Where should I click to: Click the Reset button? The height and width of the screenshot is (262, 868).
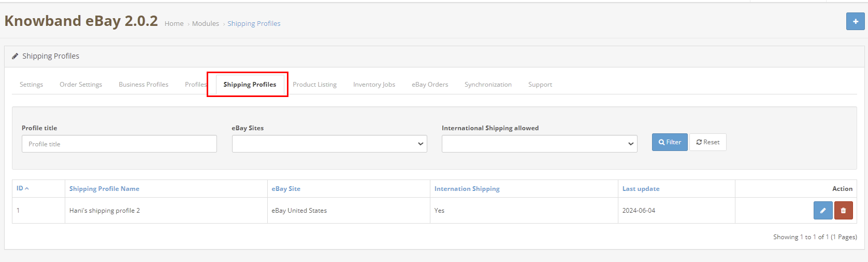[x=708, y=142]
